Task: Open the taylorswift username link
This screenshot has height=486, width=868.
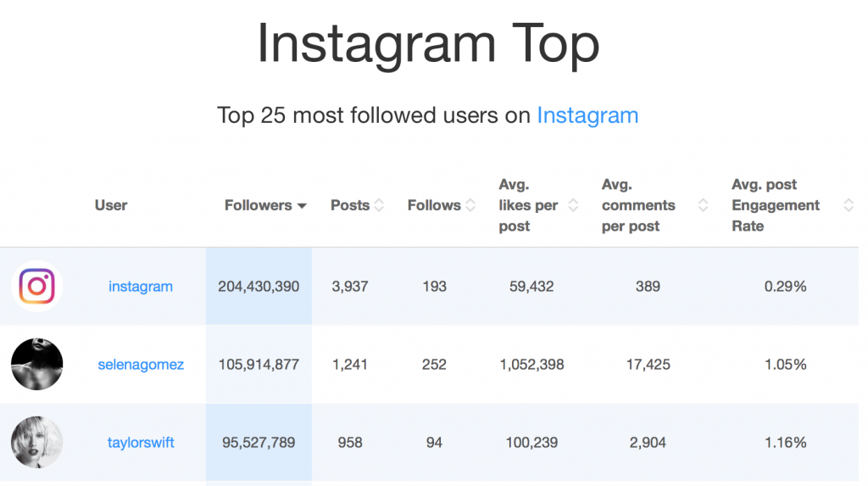Action: (x=141, y=443)
